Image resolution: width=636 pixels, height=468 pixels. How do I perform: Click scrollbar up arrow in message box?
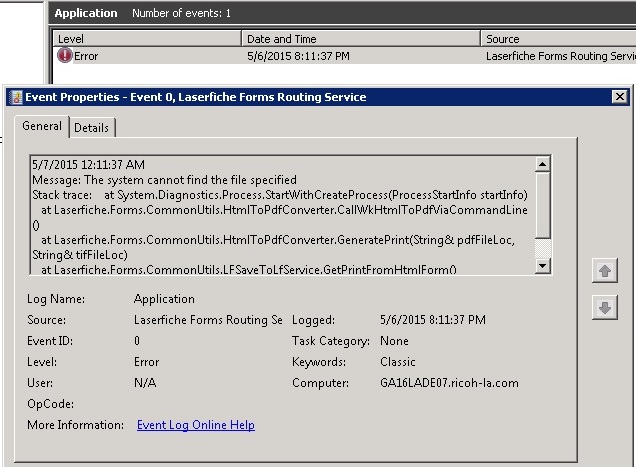[x=543, y=164]
